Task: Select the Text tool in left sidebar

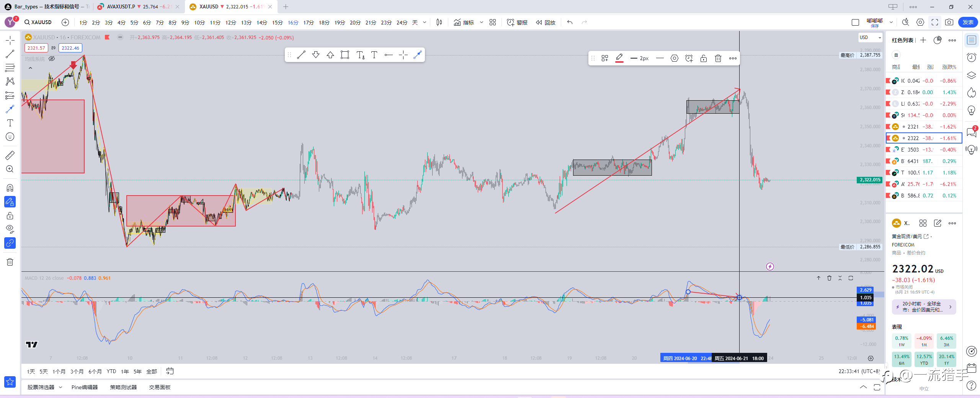Action: coord(10,123)
